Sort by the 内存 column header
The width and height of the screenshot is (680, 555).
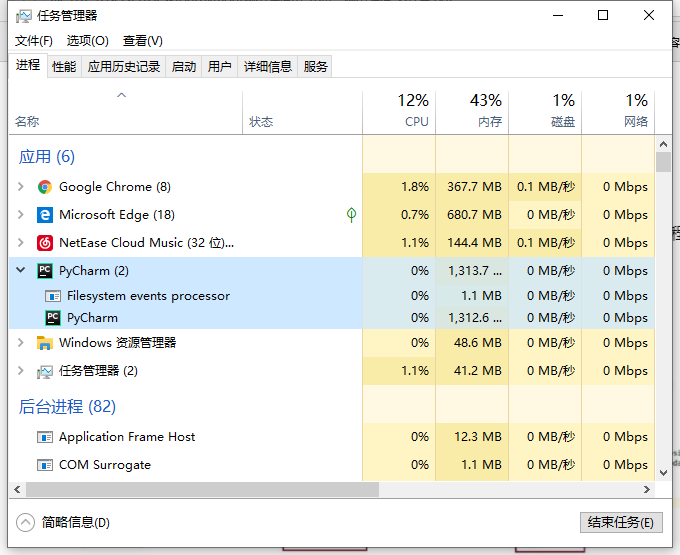click(x=472, y=112)
